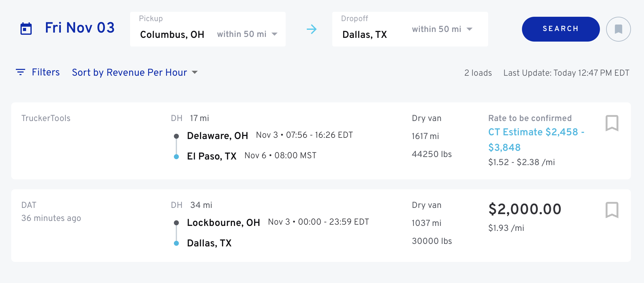
Task: Click the $2,000.00 rate on DAT load
Action: click(x=525, y=209)
